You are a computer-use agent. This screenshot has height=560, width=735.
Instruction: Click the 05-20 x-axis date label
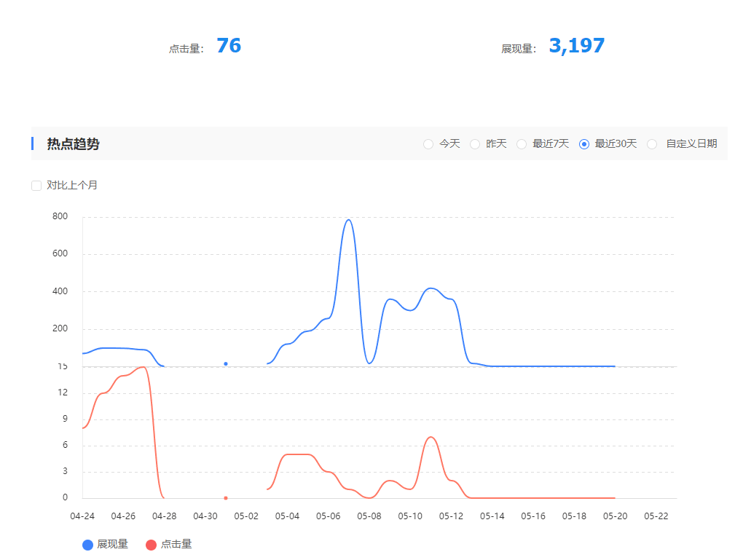coord(615,516)
